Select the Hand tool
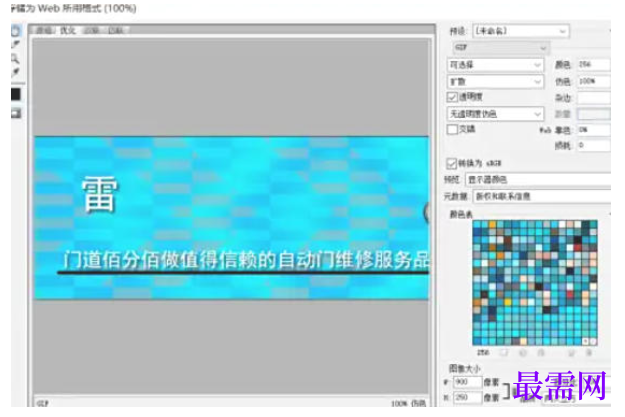Viewport: 625px width, 417px height. 16,31
